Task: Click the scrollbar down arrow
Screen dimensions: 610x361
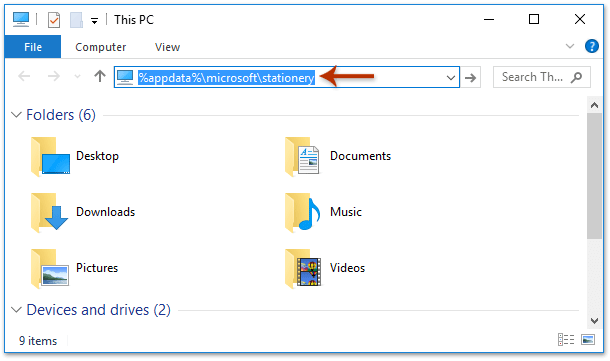Action: click(x=594, y=321)
